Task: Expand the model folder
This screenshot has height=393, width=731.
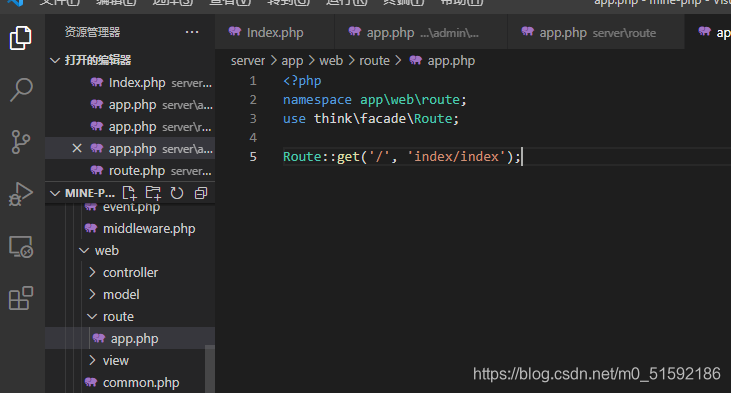Action: [x=92, y=294]
